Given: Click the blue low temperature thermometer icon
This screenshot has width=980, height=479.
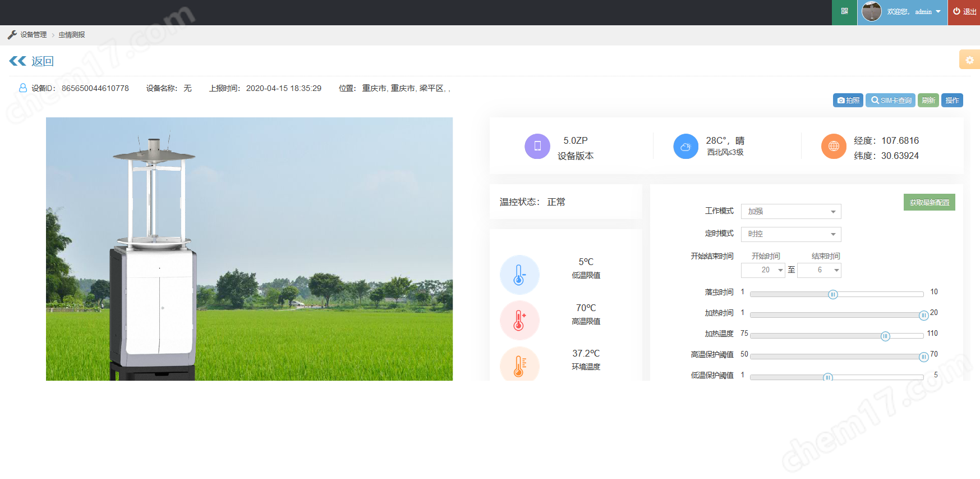Looking at the screenshot, I should [519, 275].
